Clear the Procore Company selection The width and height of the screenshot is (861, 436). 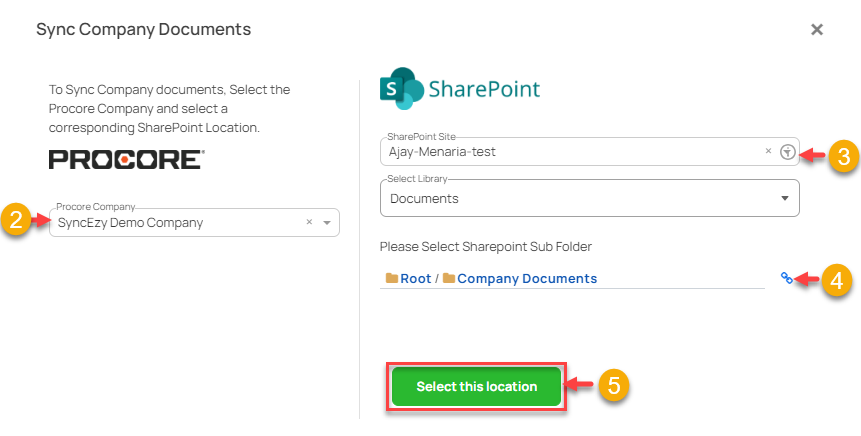[309, 222]
